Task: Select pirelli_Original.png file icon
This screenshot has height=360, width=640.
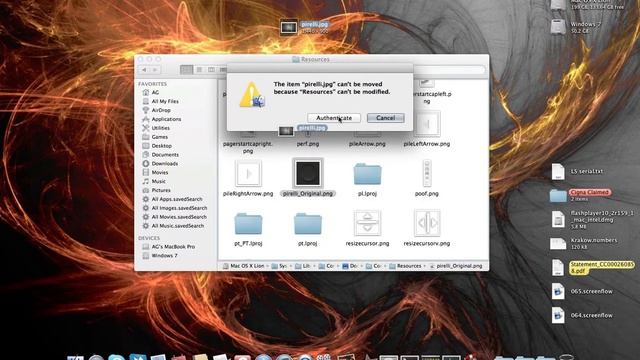Action: pos(308,173)
